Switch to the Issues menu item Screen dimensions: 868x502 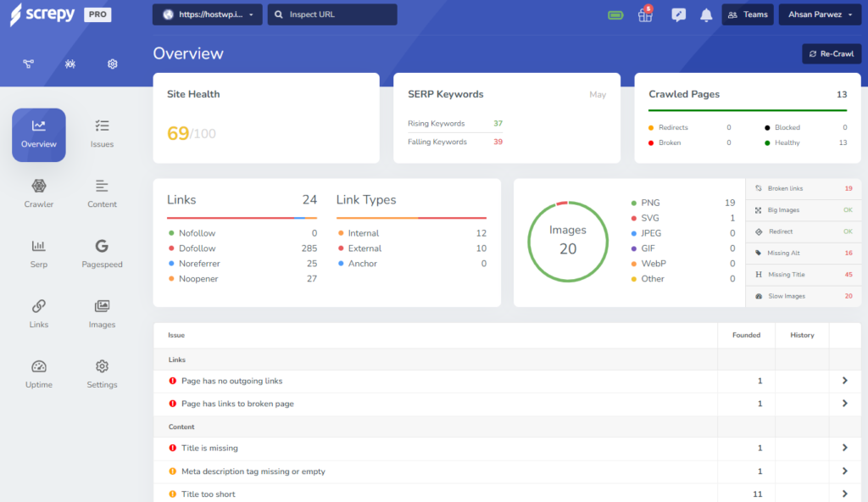tap(102, 134)
